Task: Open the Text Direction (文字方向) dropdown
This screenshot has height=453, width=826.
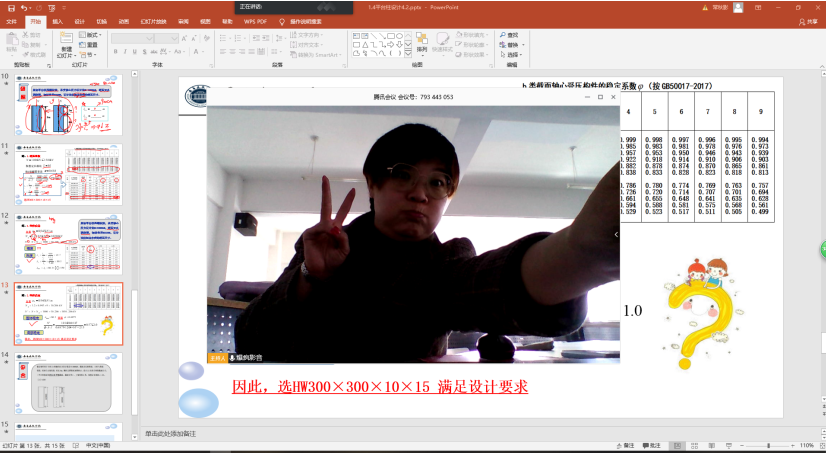Action: point(307,35)
